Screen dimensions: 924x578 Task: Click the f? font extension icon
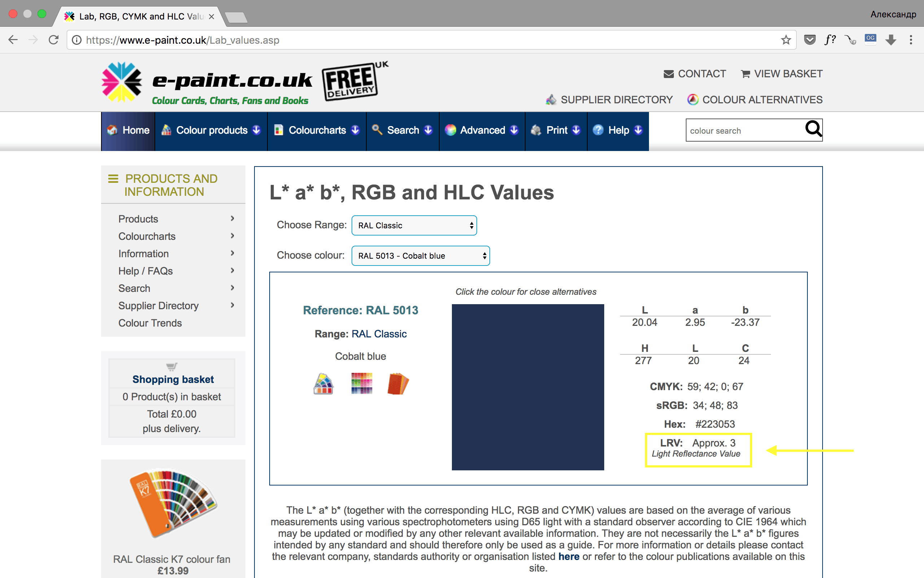(x=830, y=40)
